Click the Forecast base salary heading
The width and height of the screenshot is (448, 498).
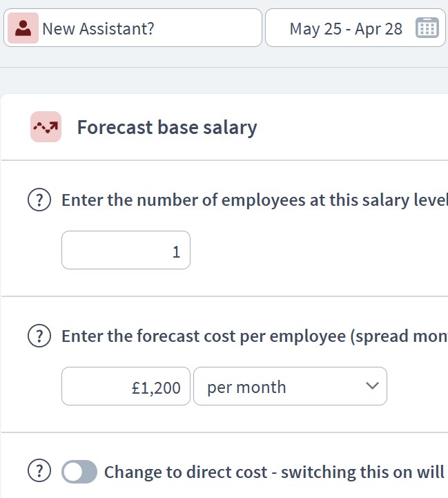[167, 127]
